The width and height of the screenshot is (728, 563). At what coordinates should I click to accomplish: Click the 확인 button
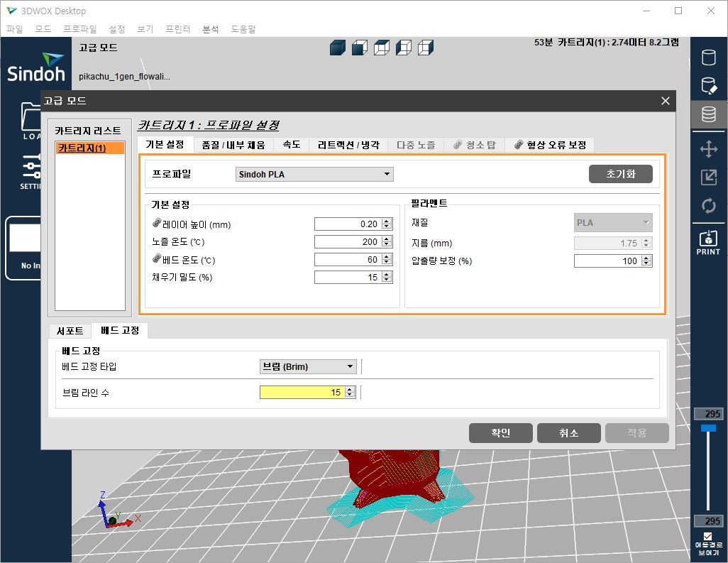[500, 433]
